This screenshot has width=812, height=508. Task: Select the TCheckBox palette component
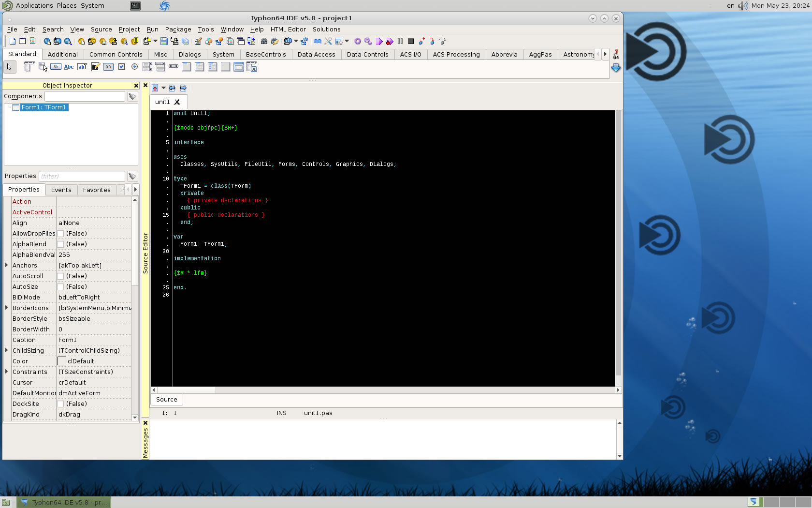pyautogui.click(x=121, y=67)
